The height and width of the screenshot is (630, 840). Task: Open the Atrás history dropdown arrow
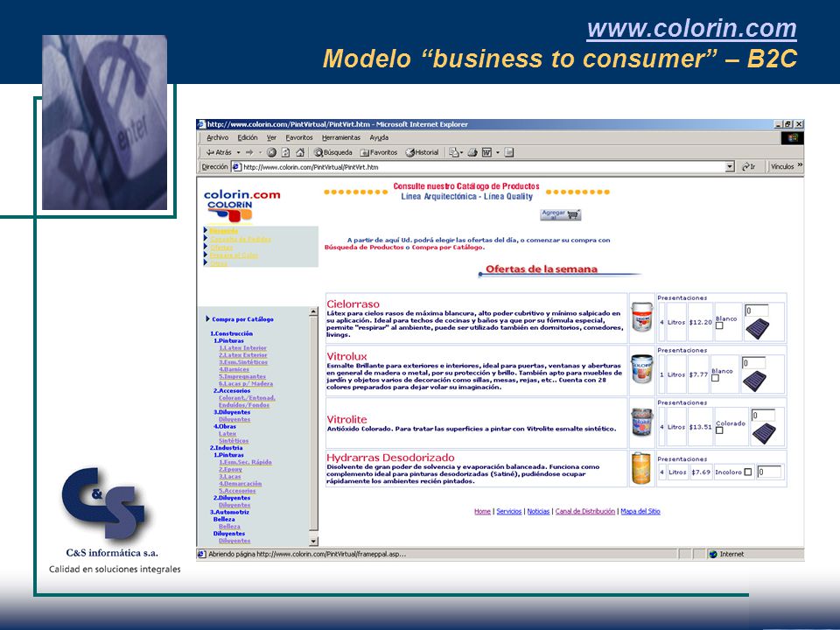tap(238, 152)
